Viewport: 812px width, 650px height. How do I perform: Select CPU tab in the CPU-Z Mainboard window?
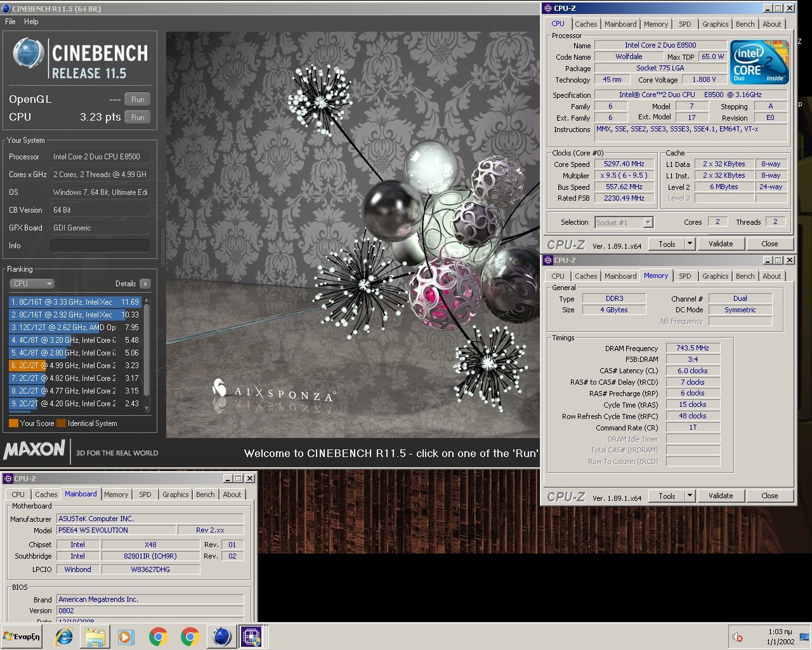point(18,494)
